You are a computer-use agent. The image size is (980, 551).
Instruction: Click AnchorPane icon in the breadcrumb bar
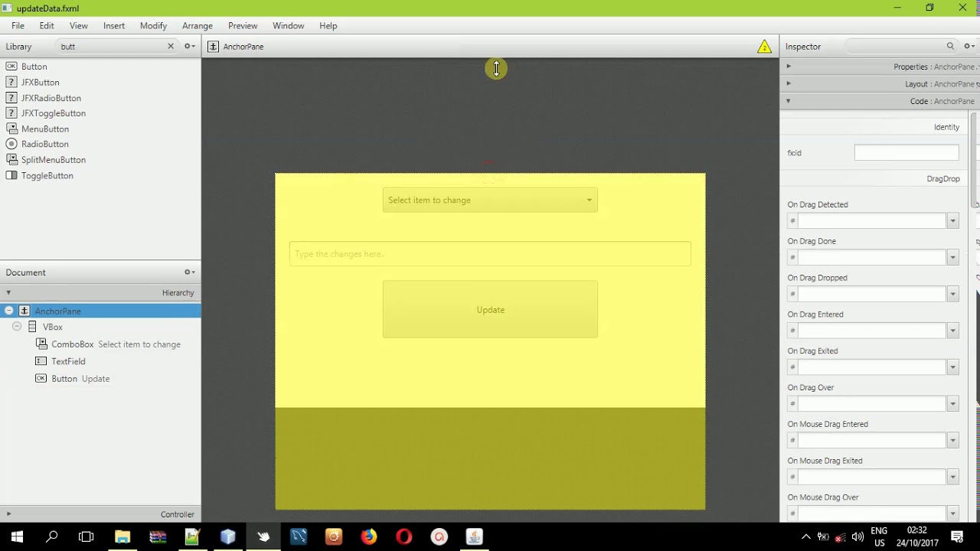[x=213, y=47]
